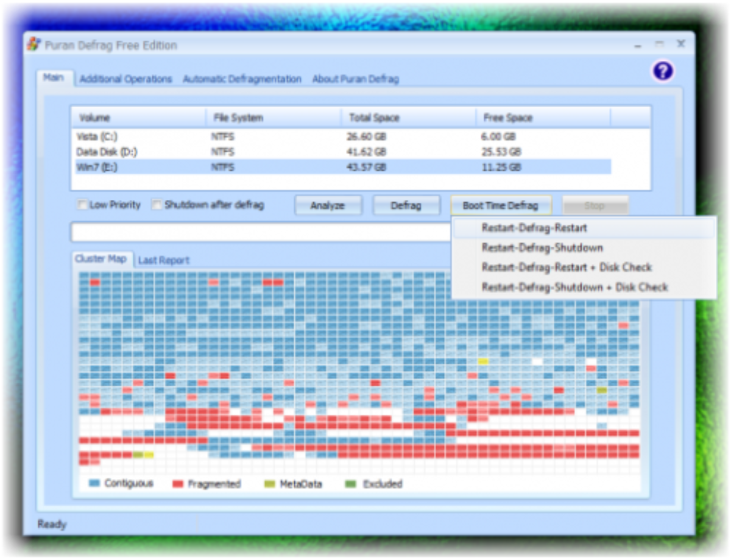Open the Automatic Defragmentation tab
The width and height of the screenshot is (731, 560).
pos(242,79)
